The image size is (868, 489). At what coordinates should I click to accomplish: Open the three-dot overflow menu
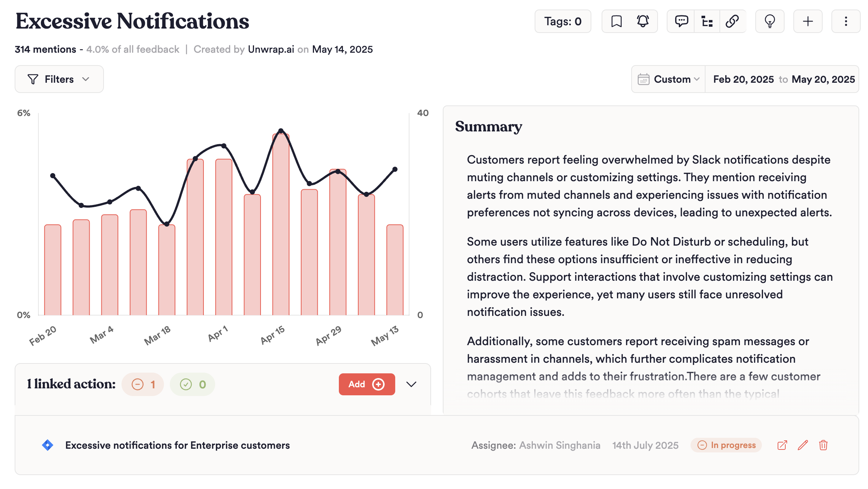point(846,21)
